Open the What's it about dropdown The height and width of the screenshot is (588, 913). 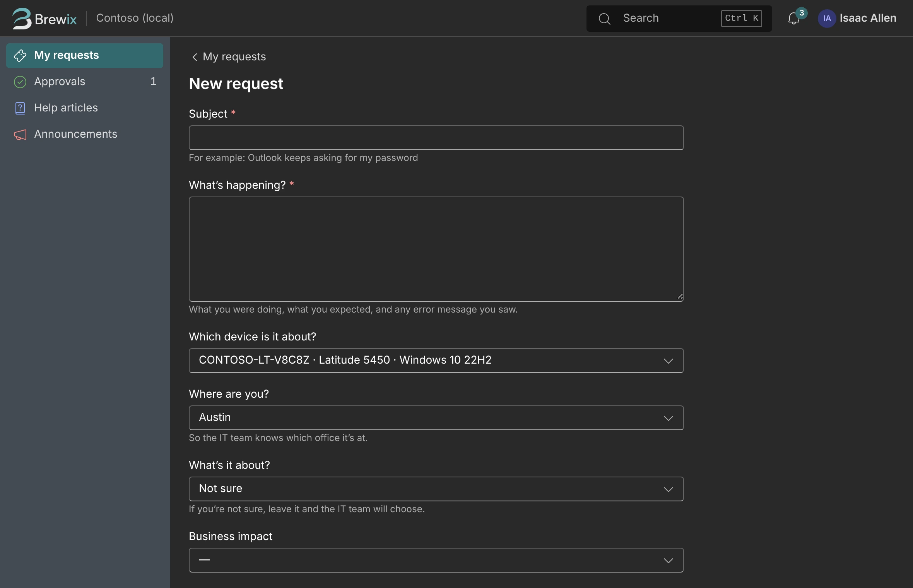click(436, 489)
